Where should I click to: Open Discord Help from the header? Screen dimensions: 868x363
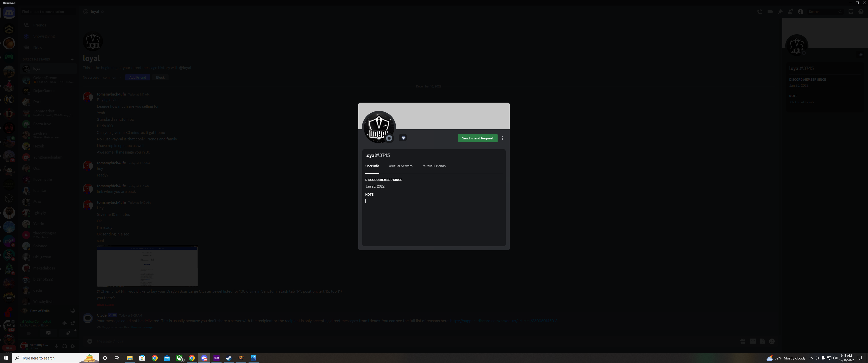click(x=861, y=11)
